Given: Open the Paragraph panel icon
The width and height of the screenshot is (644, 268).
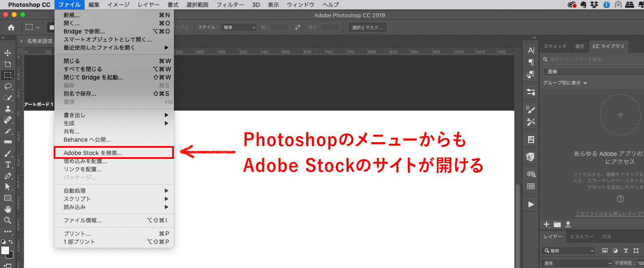Looking at the screenshot, I should [x=531, y=63].
